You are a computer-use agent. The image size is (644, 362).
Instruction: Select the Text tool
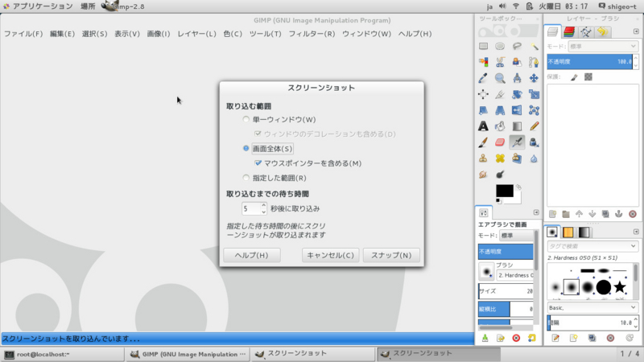[x=484, y=126]
